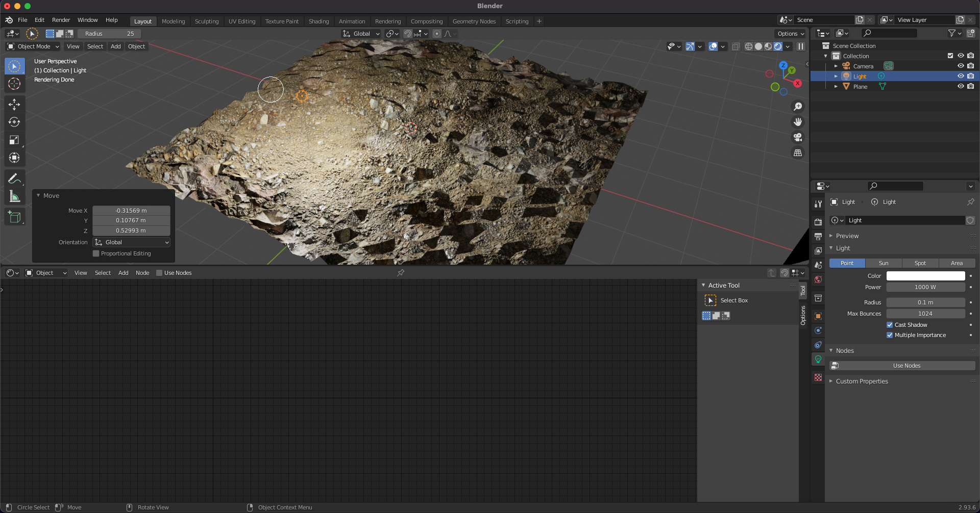Click the Use Nodes button
980x513 pixels.
906,366
